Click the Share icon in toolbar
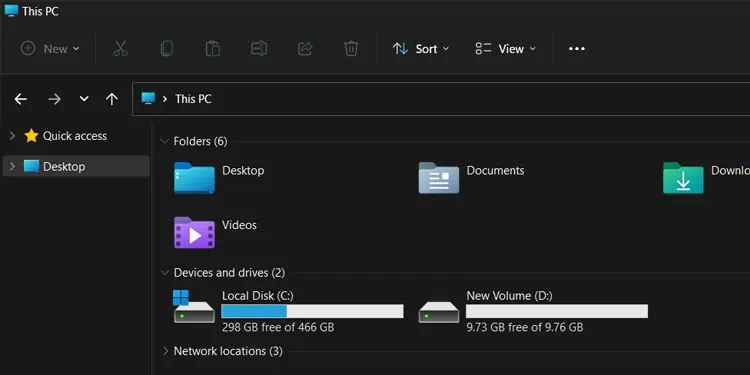The image size is (750, 375). (305, 49)
